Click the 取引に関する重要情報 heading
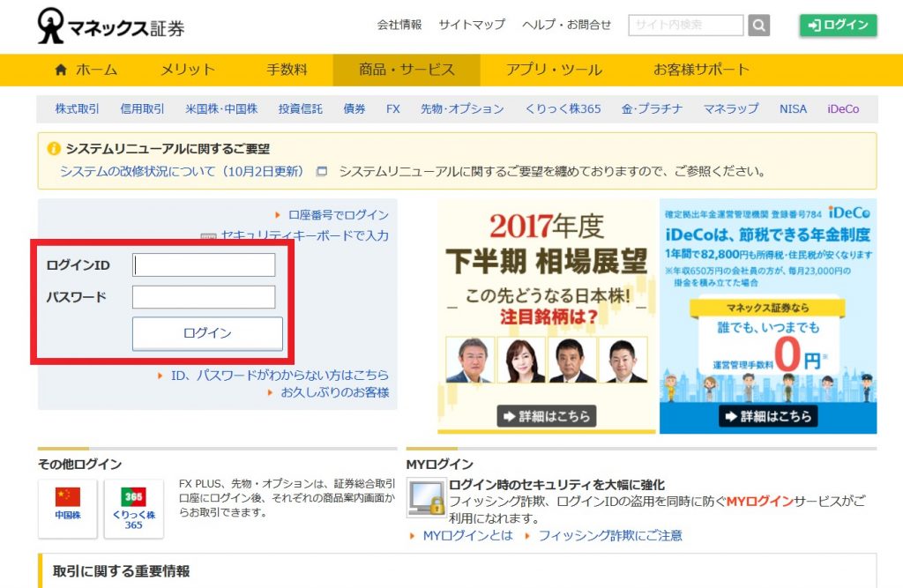Image resolution: width=903 pixels, height=588 pixels. pos(122,571)
